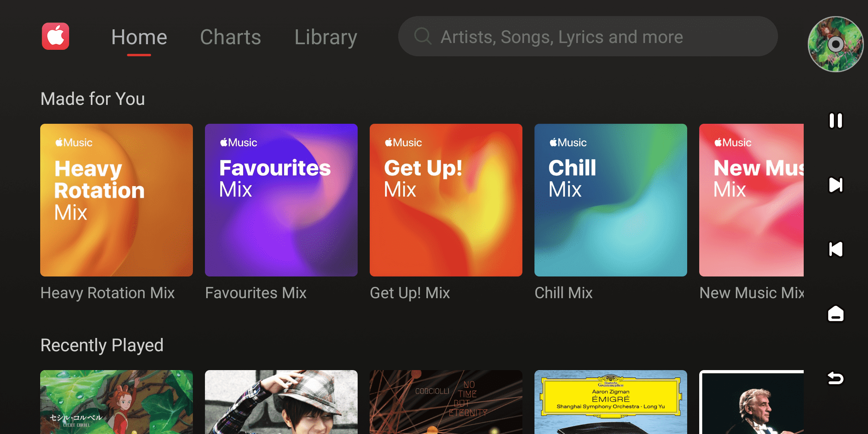The image size is (868, 434).
Task: Tap the back arrow icon
Action: coord(835,378)
